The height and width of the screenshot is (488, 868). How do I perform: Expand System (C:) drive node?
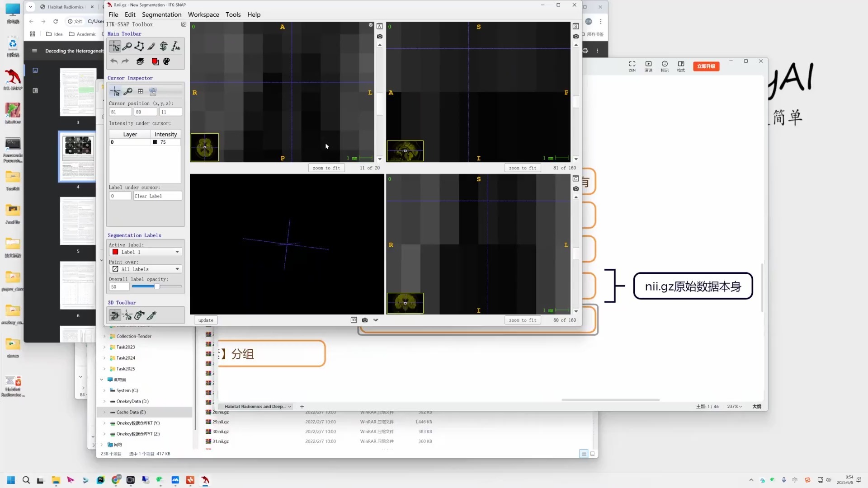pyautogui.click(x=104, y=390)
